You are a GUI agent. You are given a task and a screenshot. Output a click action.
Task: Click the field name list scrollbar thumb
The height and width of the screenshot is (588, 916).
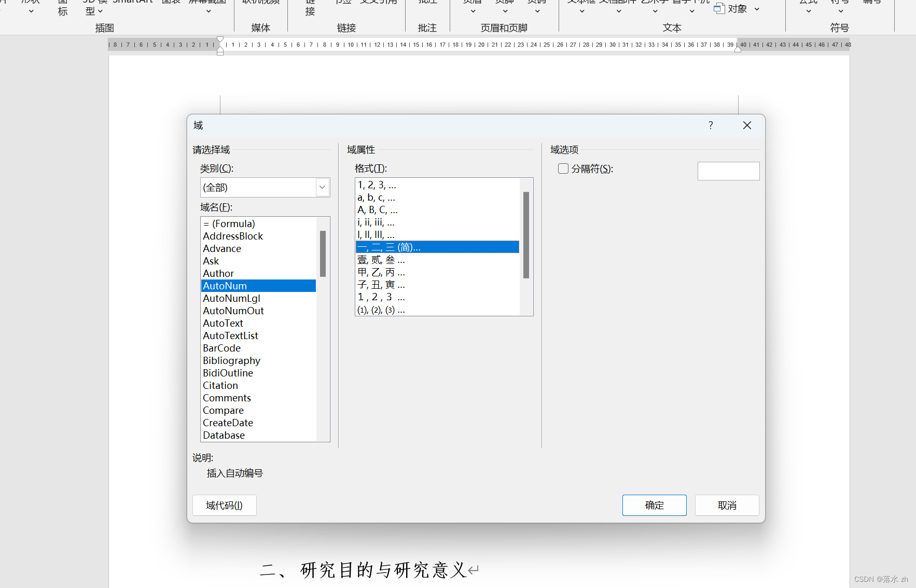(323, 254)
